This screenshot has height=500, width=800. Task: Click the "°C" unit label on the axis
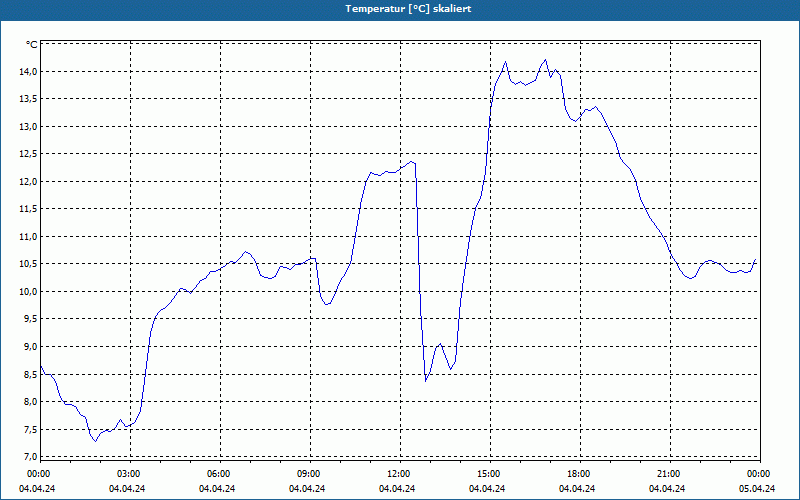tap(32, 45)
